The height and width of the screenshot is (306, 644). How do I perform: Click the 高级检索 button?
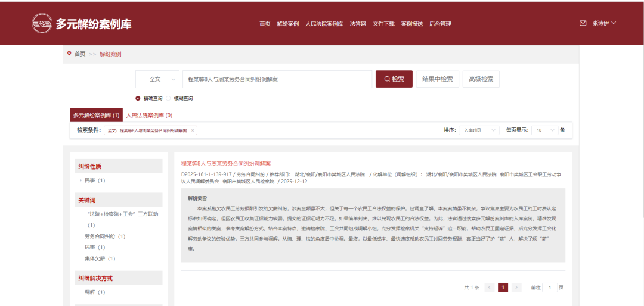(481, 79)
